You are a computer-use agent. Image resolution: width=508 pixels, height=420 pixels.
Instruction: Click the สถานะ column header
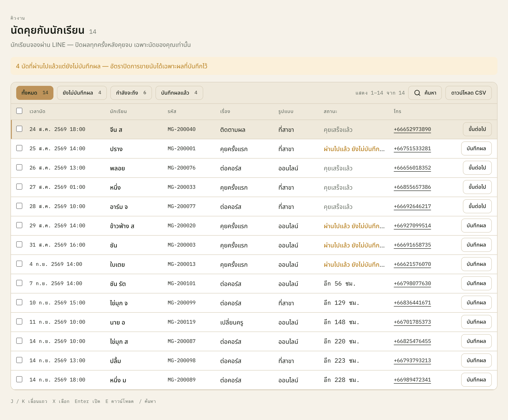[x=330, y=111]
